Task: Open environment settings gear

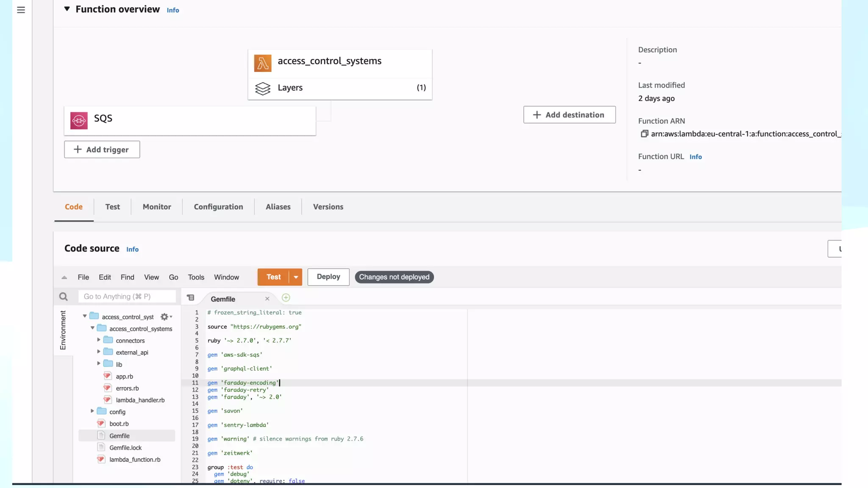Action: coord(165,317)
